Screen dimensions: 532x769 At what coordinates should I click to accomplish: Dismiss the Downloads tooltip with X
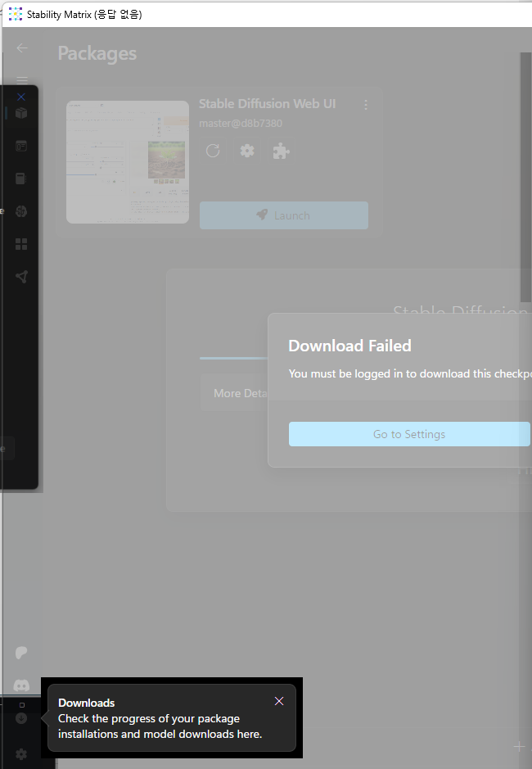[279, 701]
